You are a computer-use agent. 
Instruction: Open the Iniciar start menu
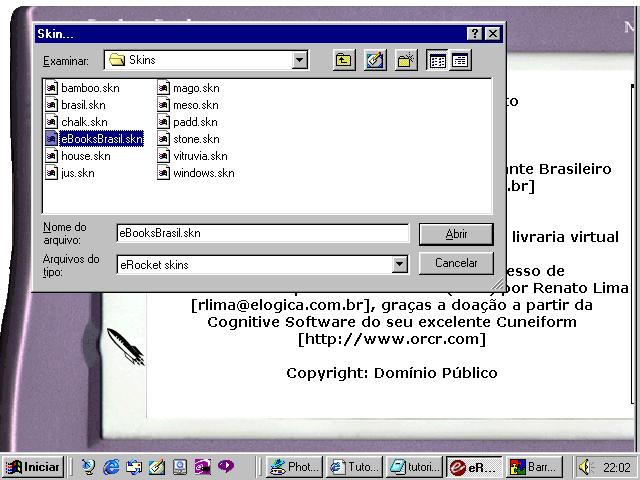coord(33,467)
